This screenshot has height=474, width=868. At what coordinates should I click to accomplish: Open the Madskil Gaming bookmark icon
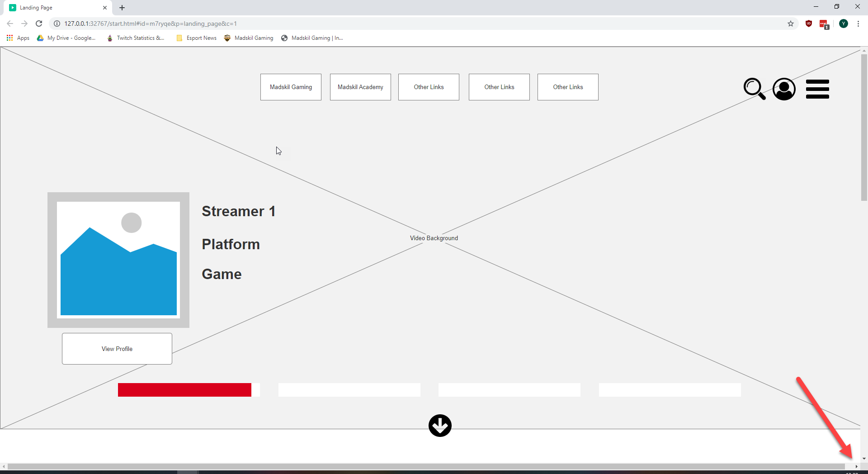[x=227, y=38]
